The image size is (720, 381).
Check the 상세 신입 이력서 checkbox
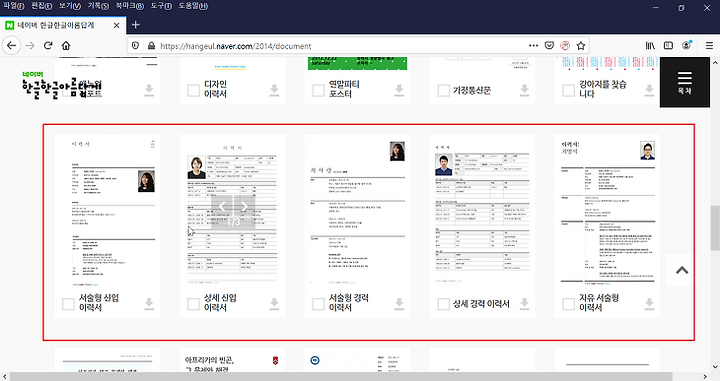(x=193, y=304)
